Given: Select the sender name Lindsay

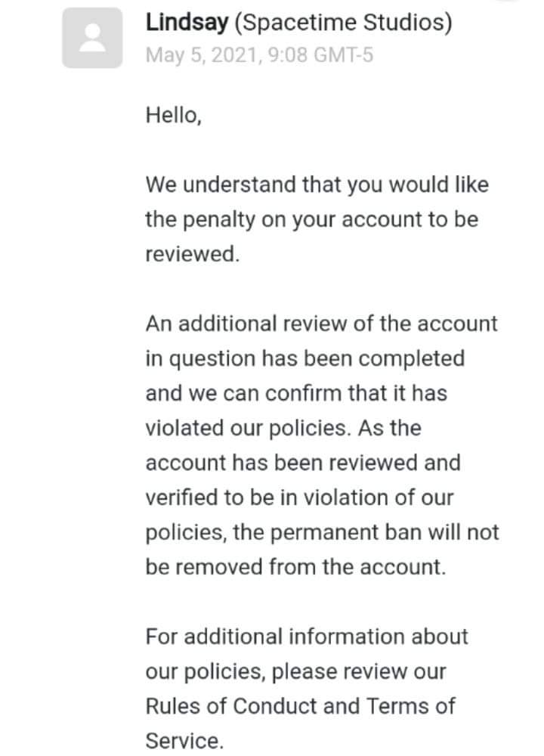Looking at the screenshot, I should (x=187, y=23).
